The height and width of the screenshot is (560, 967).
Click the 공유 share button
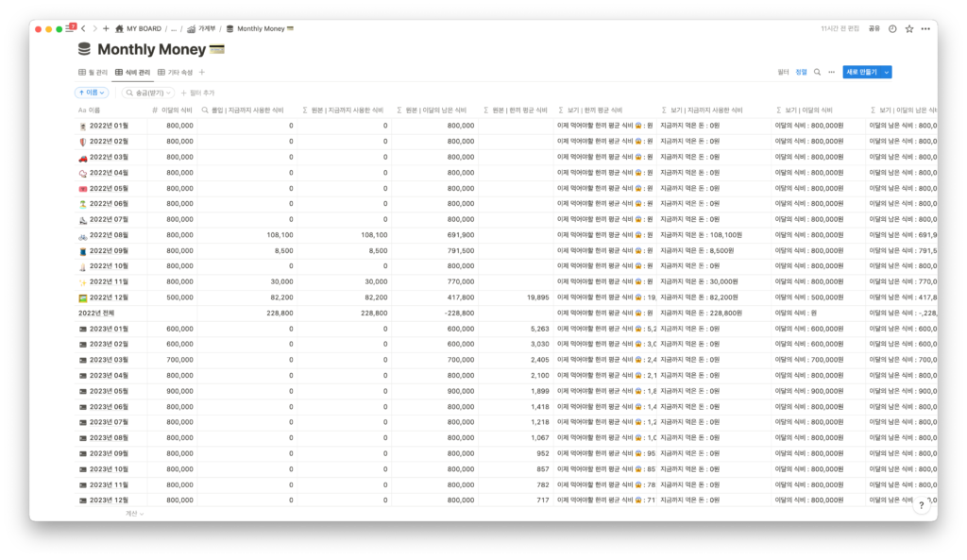coord(874,29)
